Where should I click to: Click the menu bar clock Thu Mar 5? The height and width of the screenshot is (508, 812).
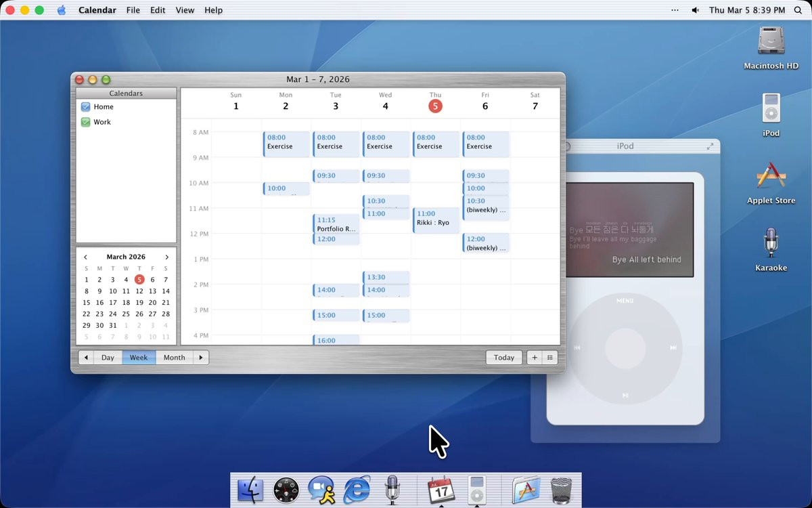click(746, 10)
